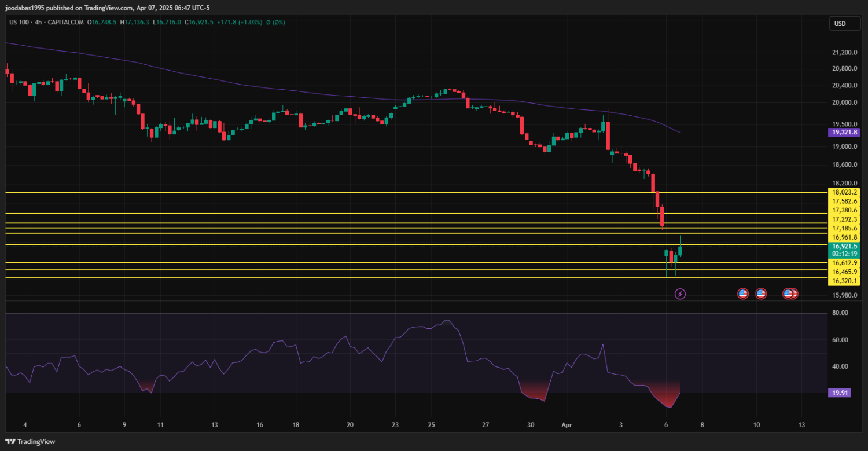The width and height of the screenshot is (868, 451).
Task: Select the green 16,921.5 current price label
Action: click(x=844, y=246)
